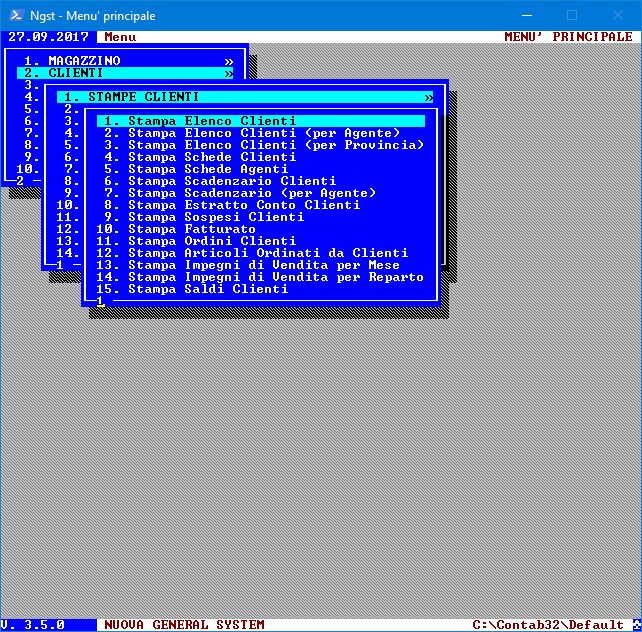Choose Stampa Impegni di Vendita per Mese

pyautogui.click(x=262, y=265)
